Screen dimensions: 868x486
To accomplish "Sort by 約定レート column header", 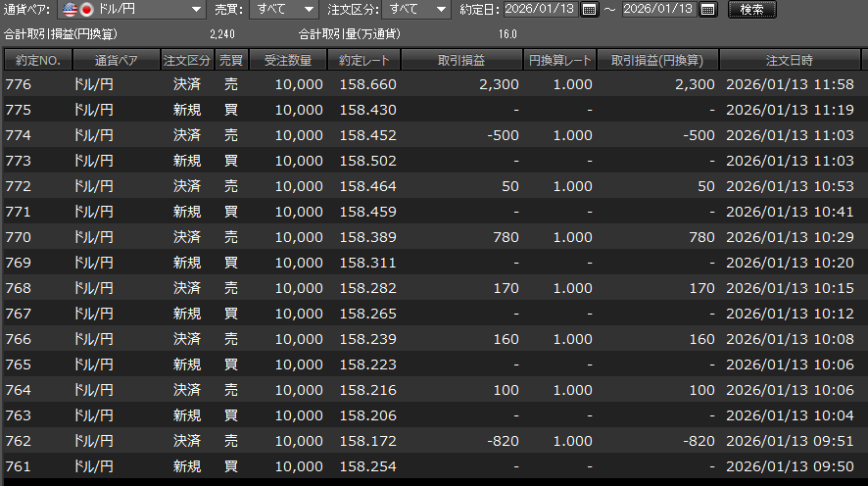I will [x=363, y=60].
